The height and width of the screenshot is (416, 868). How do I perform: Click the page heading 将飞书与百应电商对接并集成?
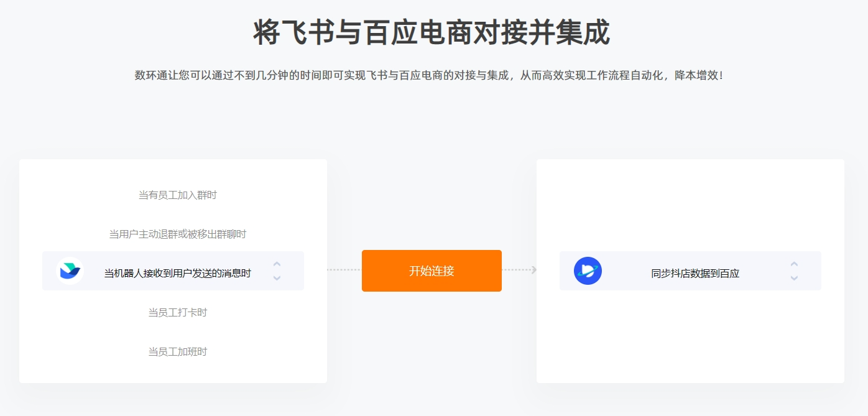pos(432,32)
